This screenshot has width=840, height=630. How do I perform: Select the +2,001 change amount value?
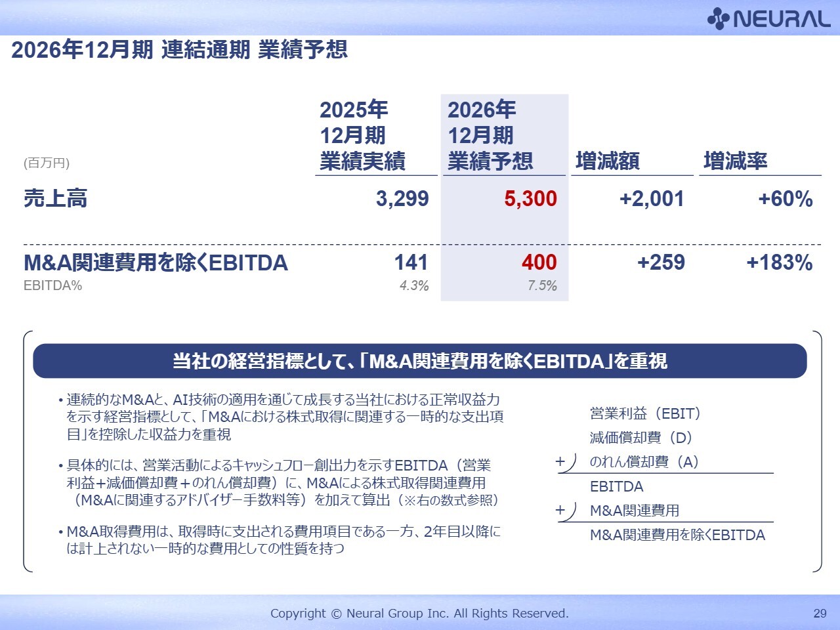pyautogui.click(x=651, y=198)
